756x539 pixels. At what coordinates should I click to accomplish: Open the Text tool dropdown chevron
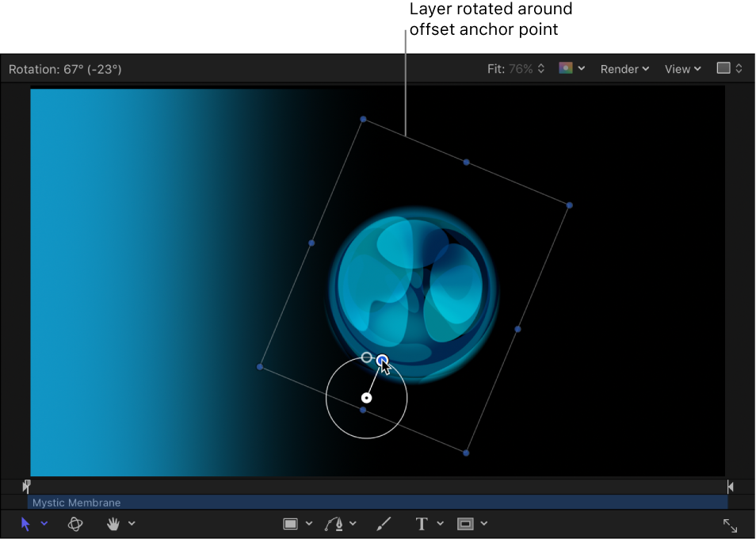click(441, 523)
